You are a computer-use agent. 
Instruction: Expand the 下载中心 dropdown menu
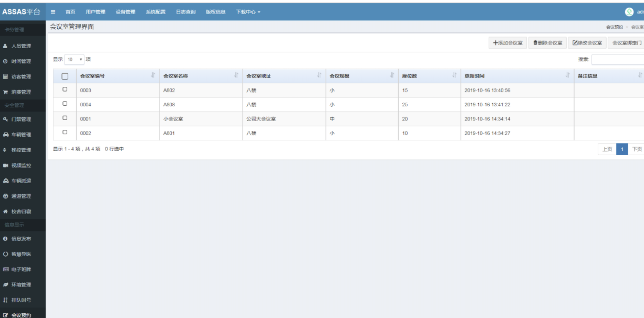tap(248, 12)
